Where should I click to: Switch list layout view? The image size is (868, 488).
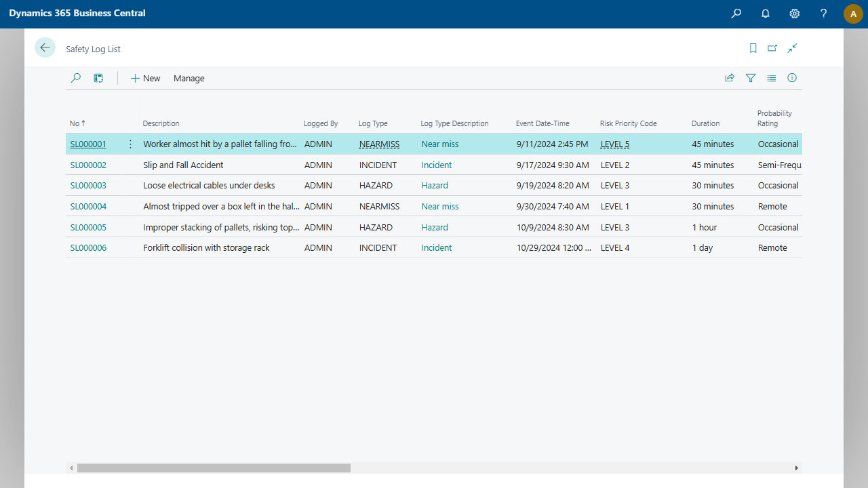(x=772, y=78)
